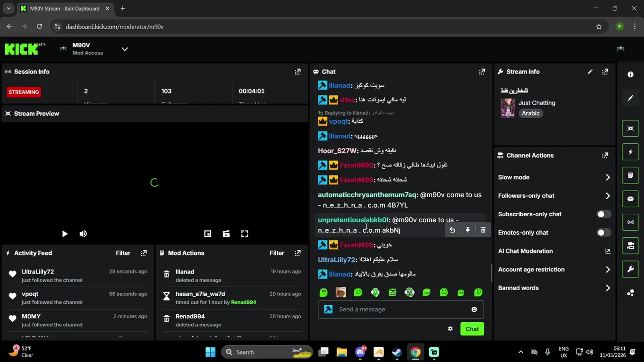Make the stream preview fullscreen
The height and width of the screenshot is (362, 644).
click(x=245, y=234)
